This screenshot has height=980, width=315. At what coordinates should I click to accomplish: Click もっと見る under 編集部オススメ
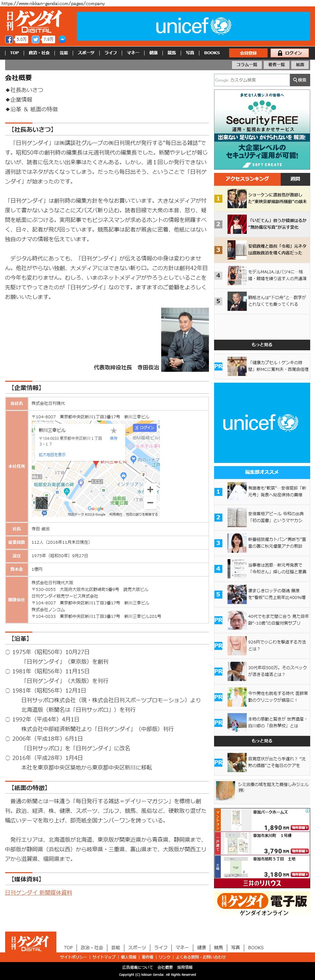pyautogui.click(x=262, y=741)
